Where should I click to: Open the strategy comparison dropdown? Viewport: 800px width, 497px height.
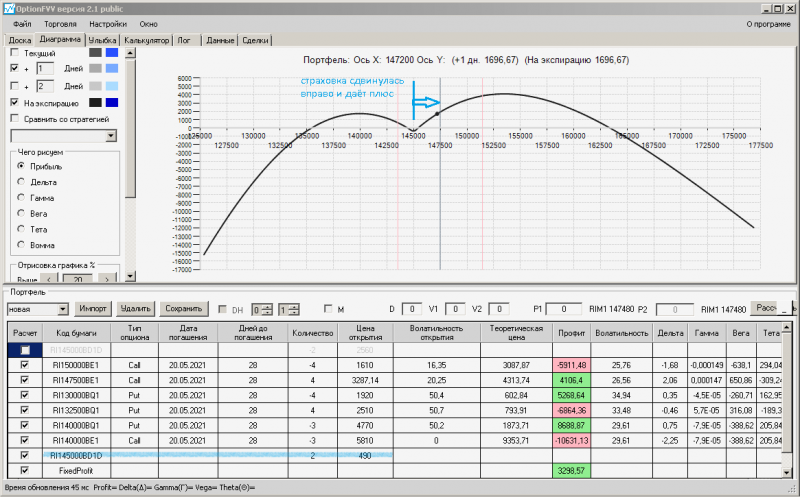111,135
